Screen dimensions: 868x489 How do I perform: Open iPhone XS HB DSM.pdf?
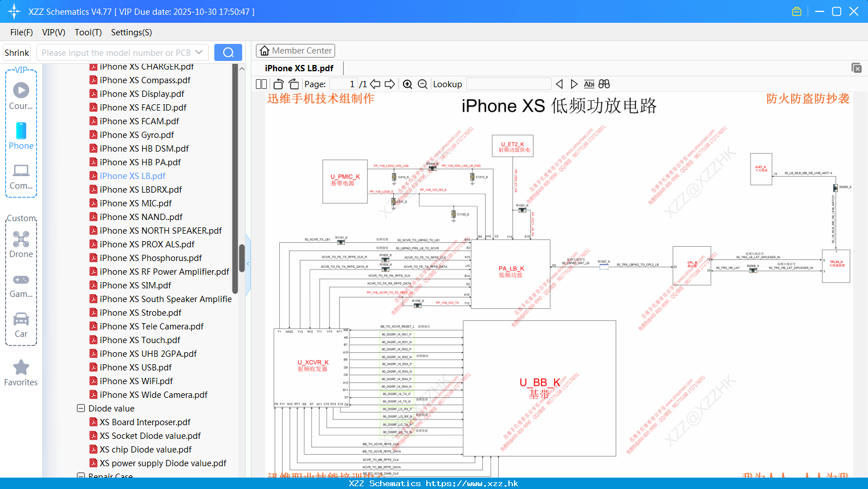(x=144, y=148)
